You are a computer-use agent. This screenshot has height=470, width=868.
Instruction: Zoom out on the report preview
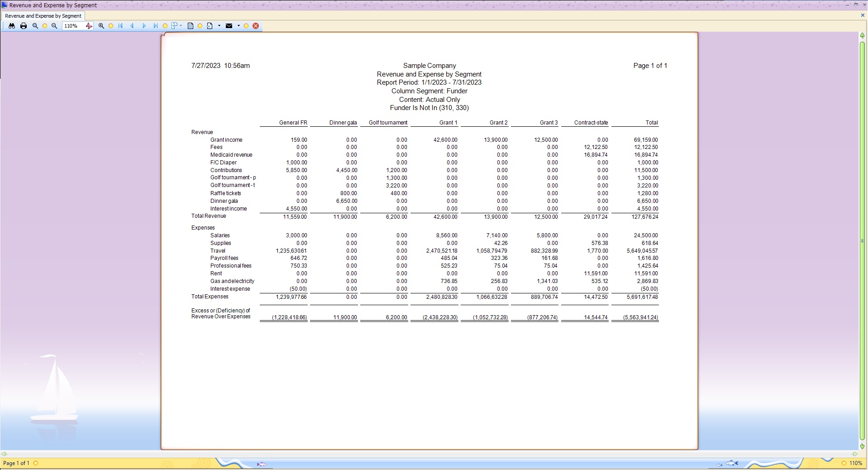pyautogui.click(x=54, y=26)
